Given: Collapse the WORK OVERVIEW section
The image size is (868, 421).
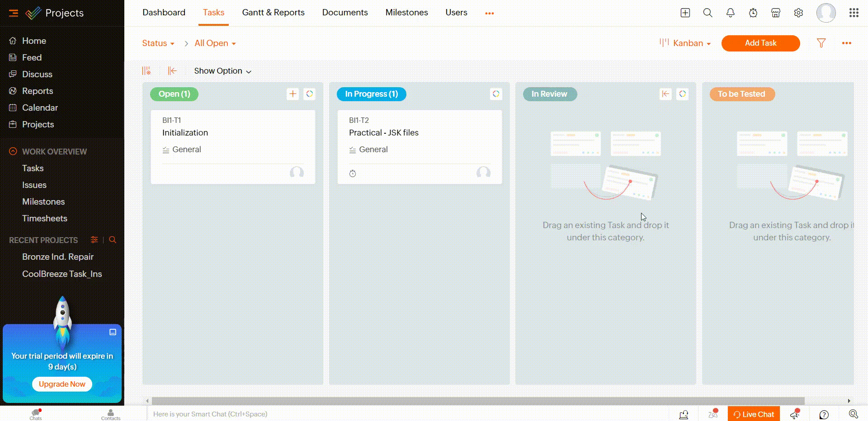Looking at the screenshot, I should (13, 151).
